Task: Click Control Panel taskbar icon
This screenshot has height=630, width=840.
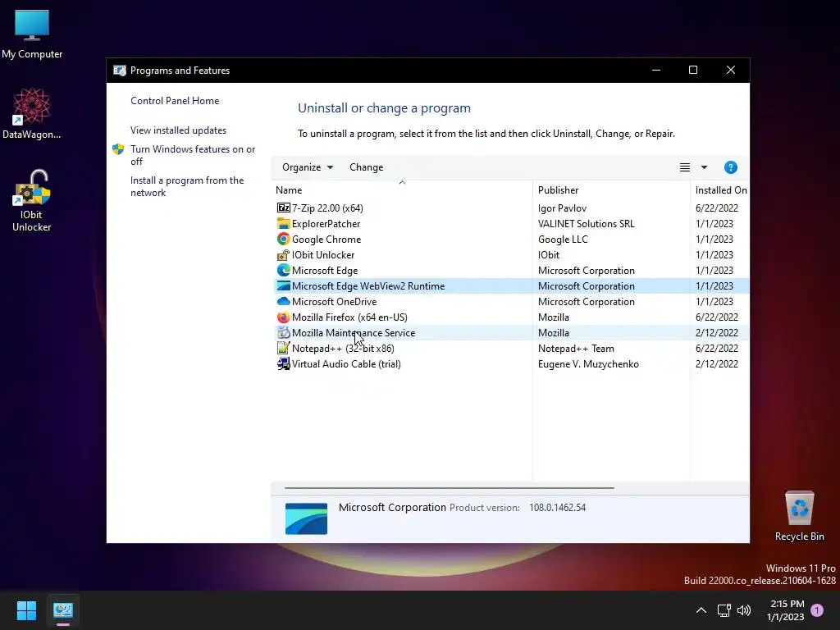Action: 62,609
